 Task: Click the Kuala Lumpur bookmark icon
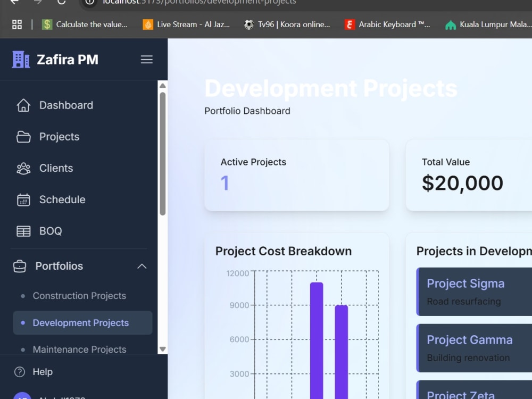pos(451,25)
